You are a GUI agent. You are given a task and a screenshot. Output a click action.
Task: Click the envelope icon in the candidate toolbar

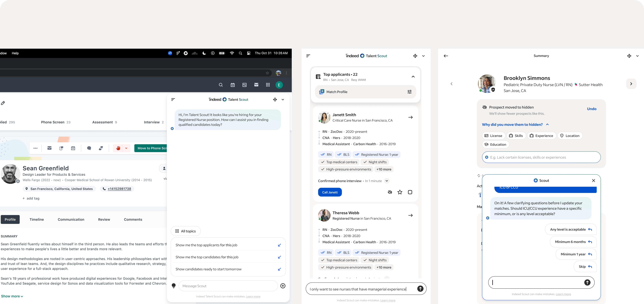click(x=49, y=148)
